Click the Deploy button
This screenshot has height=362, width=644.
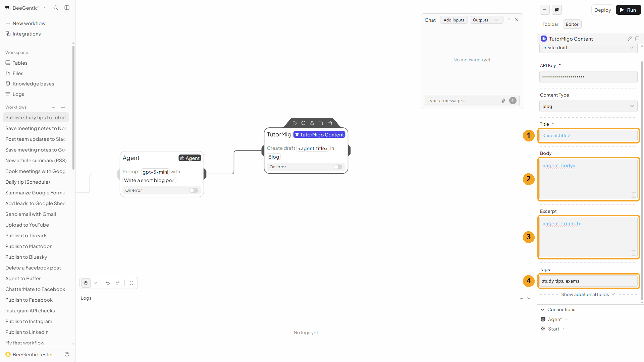pos(602,10)
